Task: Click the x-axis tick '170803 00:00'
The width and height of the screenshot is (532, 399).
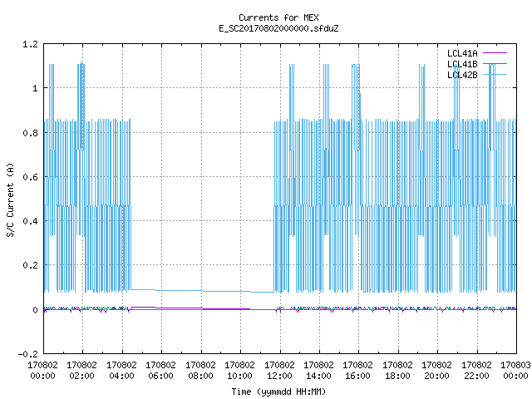Action: [x=515, y=371]
